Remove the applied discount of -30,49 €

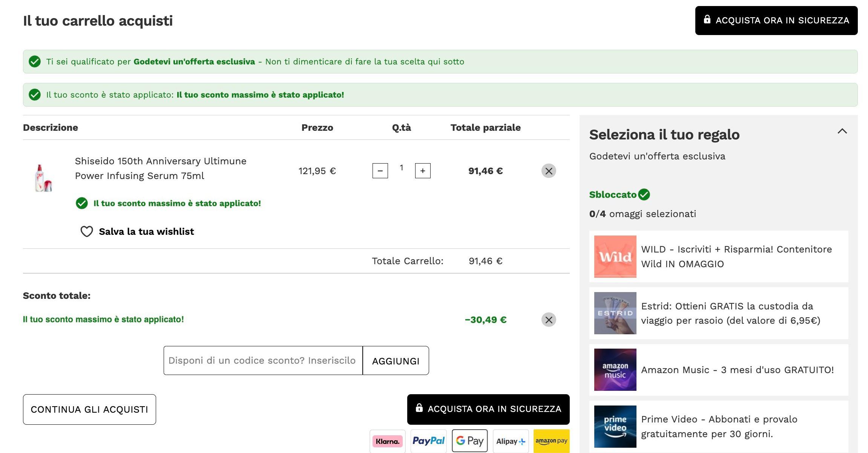tap(549, 320)
